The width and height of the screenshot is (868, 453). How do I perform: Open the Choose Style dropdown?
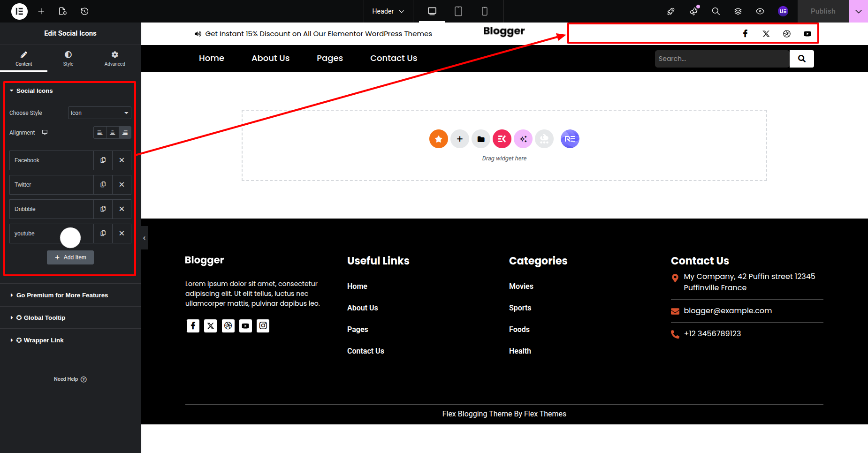click(x=99, y=113)
